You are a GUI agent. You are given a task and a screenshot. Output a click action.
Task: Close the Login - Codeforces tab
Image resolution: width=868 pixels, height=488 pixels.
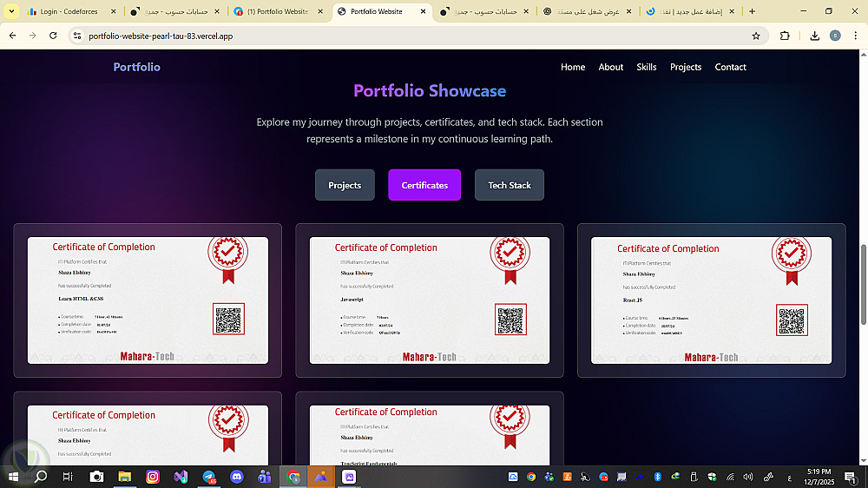click(x=114, y=11)
